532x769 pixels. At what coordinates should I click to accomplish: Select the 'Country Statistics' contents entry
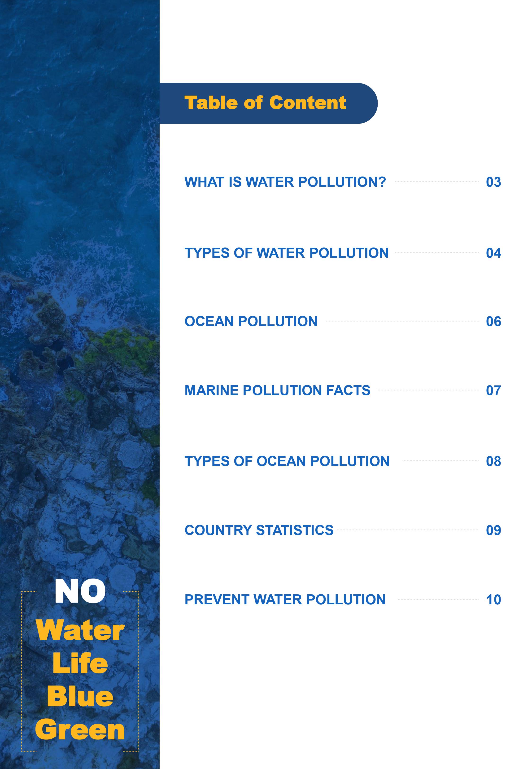click(259, 530)
